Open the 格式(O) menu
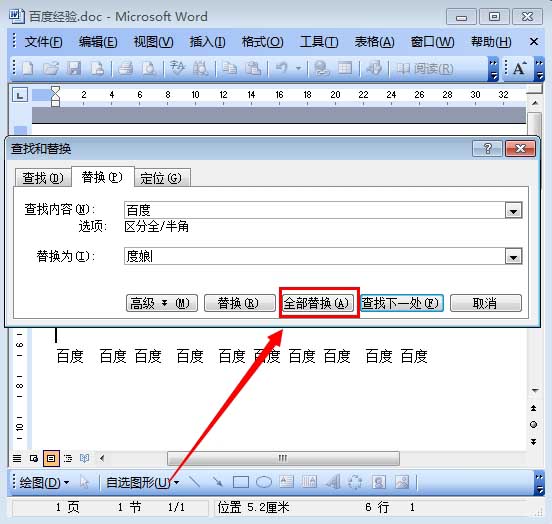This screenshot has width=552, height=524. pos(262,42)
